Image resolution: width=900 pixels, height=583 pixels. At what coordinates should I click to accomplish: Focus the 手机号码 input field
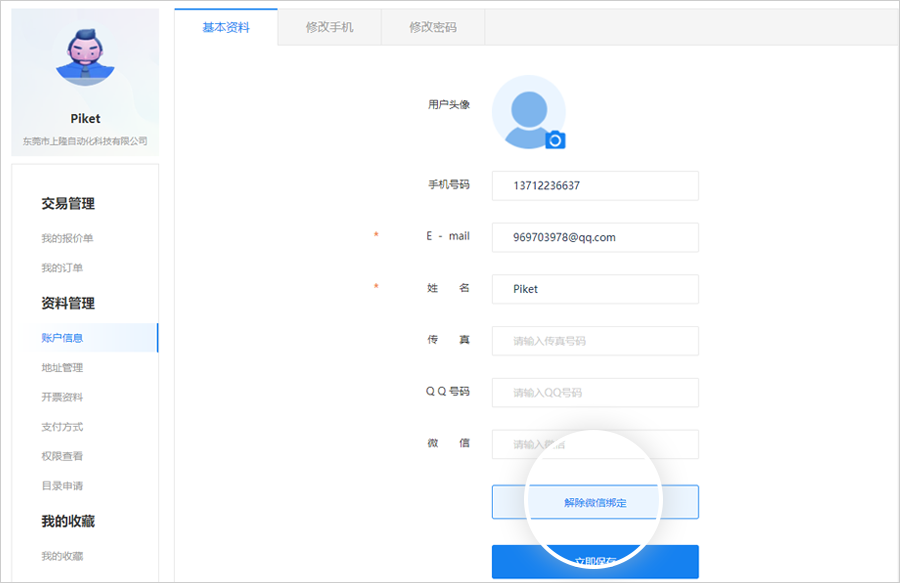coord(595,186)
